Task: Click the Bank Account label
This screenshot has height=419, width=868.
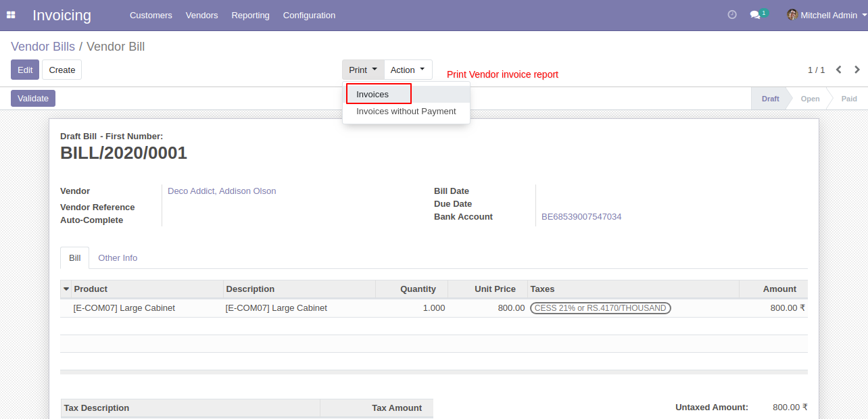Action: click(x=464, y=217)
